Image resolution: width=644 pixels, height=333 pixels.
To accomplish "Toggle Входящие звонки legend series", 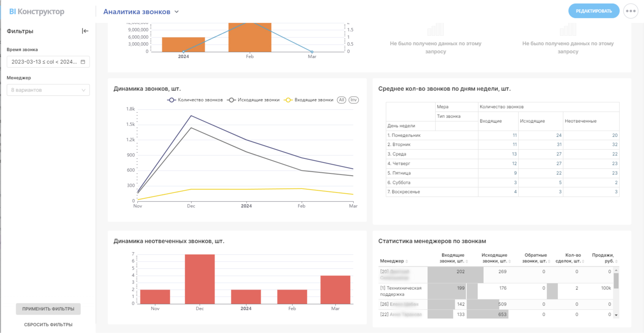I will pyautogui.click(x=309, y=100).
